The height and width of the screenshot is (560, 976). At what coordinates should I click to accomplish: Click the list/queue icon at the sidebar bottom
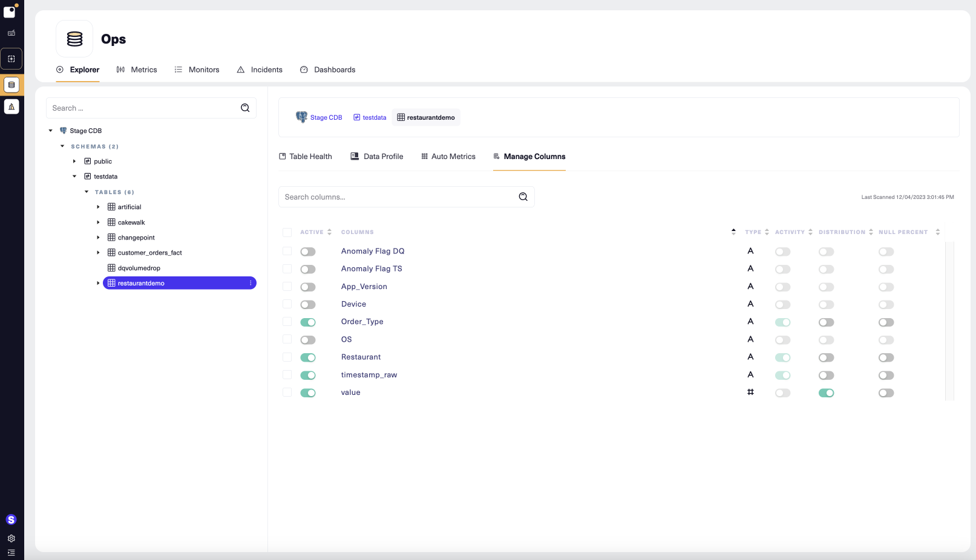pos(11,553)
